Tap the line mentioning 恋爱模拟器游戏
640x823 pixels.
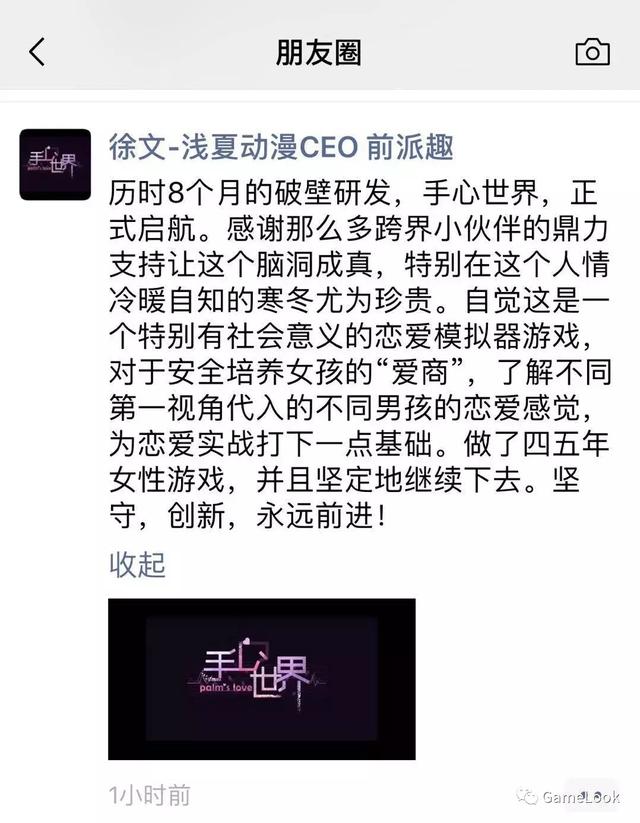[353, 336]
